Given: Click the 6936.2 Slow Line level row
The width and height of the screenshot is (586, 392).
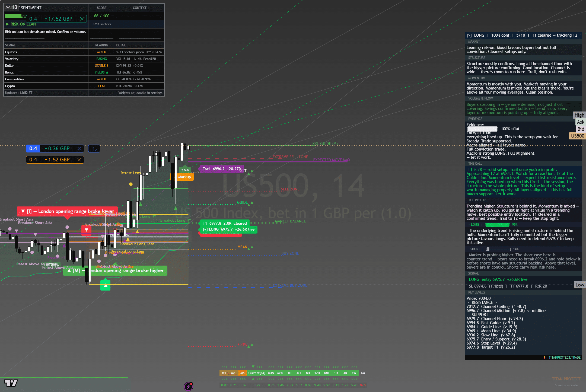Looking at the screenshot, I should (491, 335).
